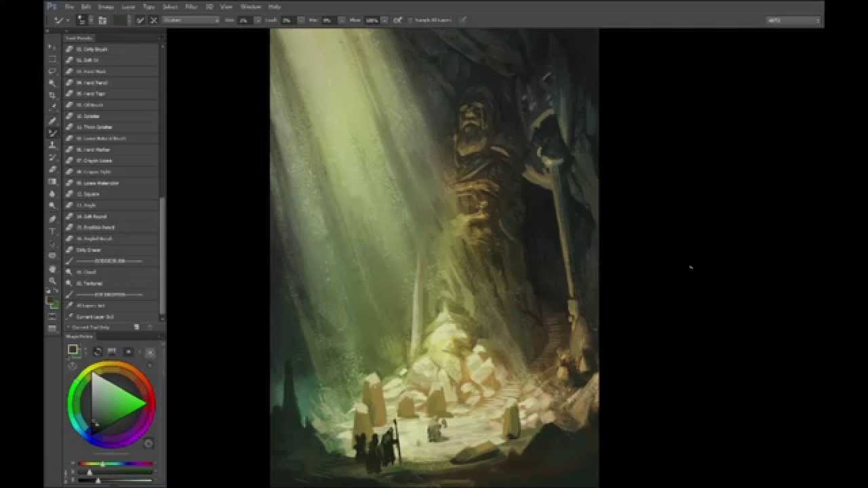The image size is (868, 488).
Task: Open the Edit menu
Action: (86, 7)
